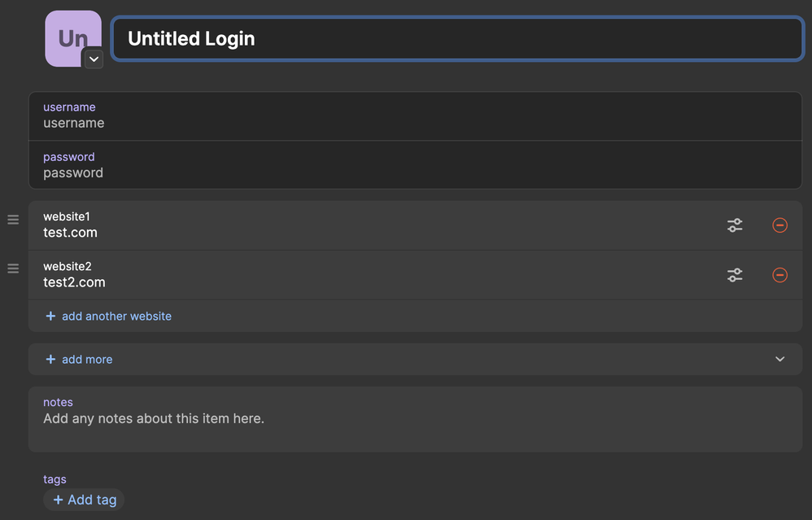Edit the test2.com website URL
Image resolution: width=812 pixels, height=520 pixels.
tap(74, 282)
